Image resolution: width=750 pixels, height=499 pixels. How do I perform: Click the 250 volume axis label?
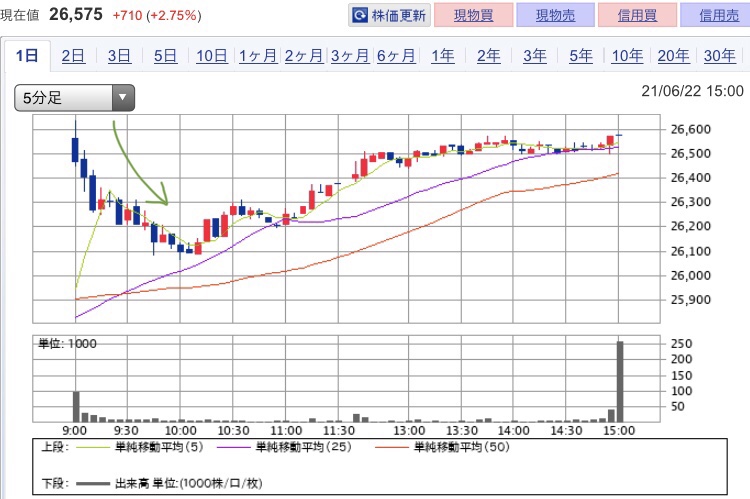pos(682,344)
